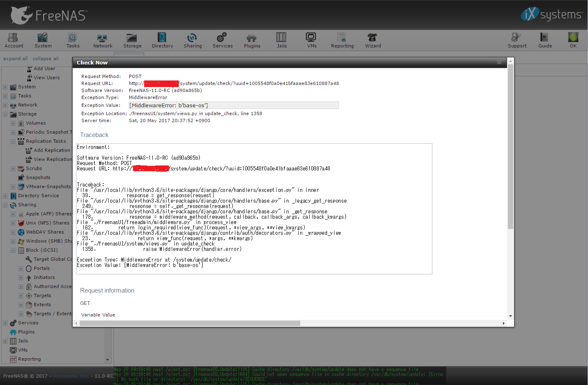Open the Network toolbar icon

[x=102, y=40]
